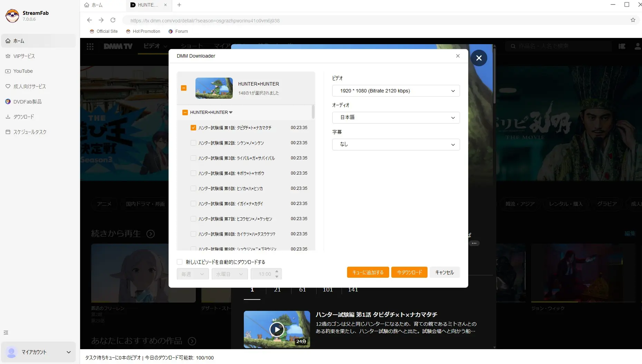
Task: Open the 続きから再生 arrow icon
Action: click(151, 234)
